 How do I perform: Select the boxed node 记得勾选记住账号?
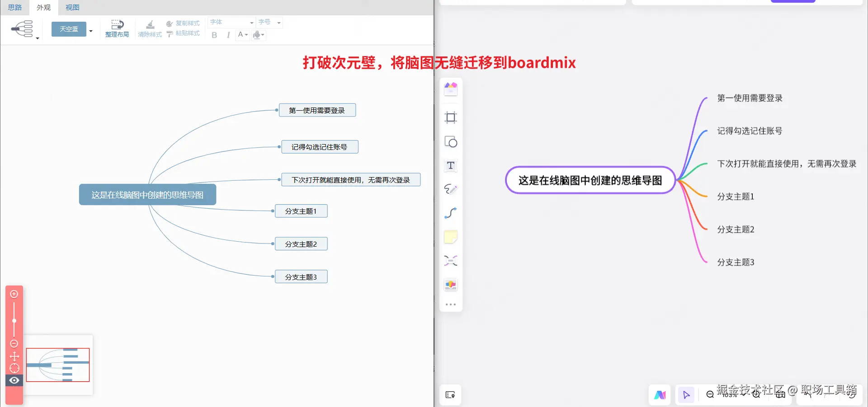[320, 147]
